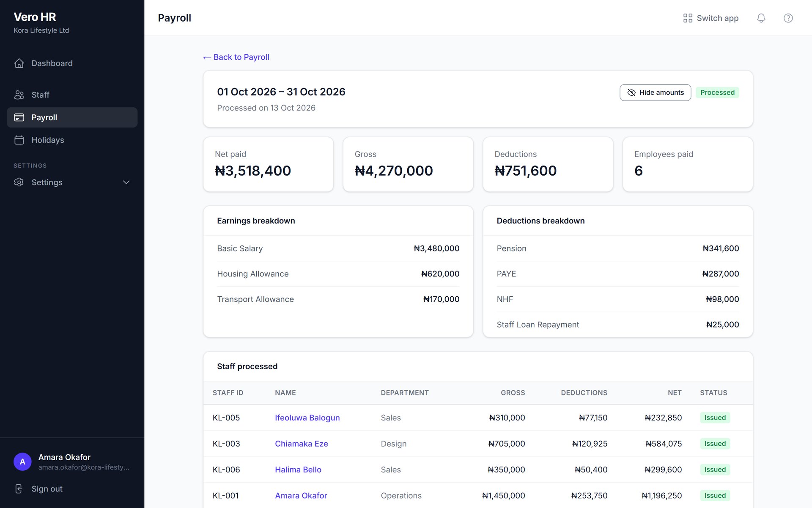Open Ifeoluwa Balogun's profile link
The image size is (812, 508).
(307, 418)
